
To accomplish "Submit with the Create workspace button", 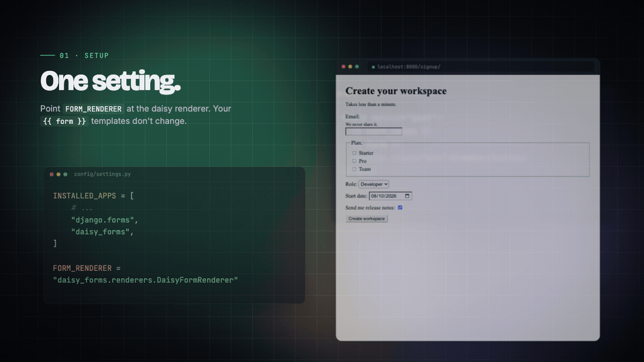I will click(366, 219).
